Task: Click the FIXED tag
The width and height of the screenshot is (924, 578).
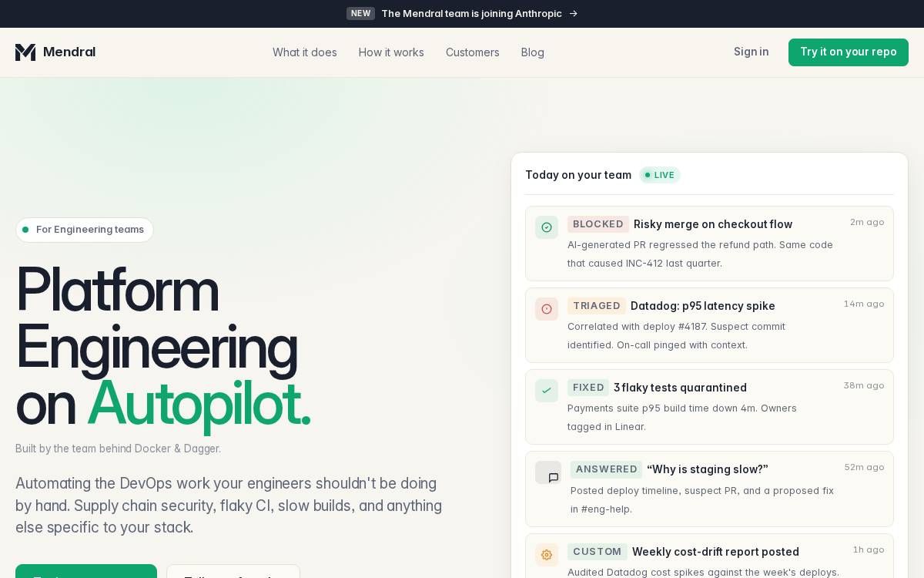Action: click(x=588, y=388)
